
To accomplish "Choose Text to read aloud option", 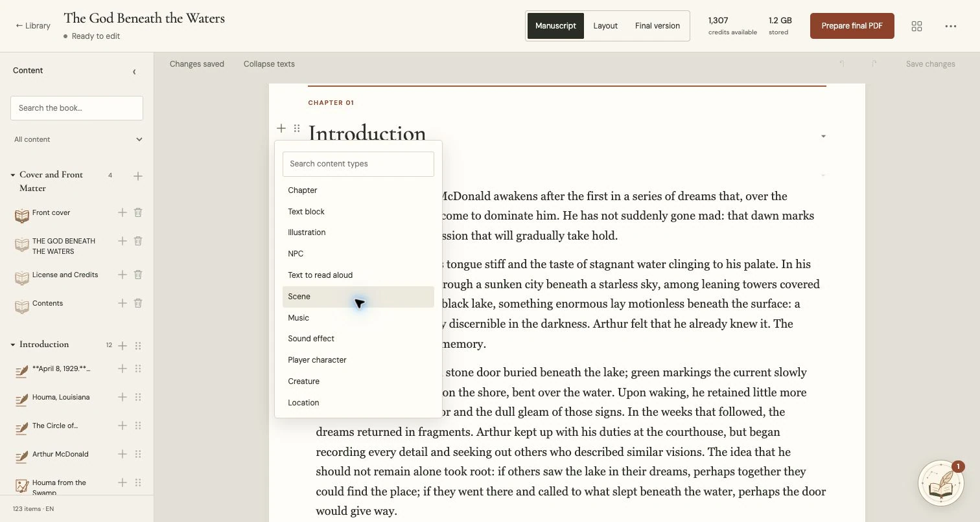I will point(358,275).
